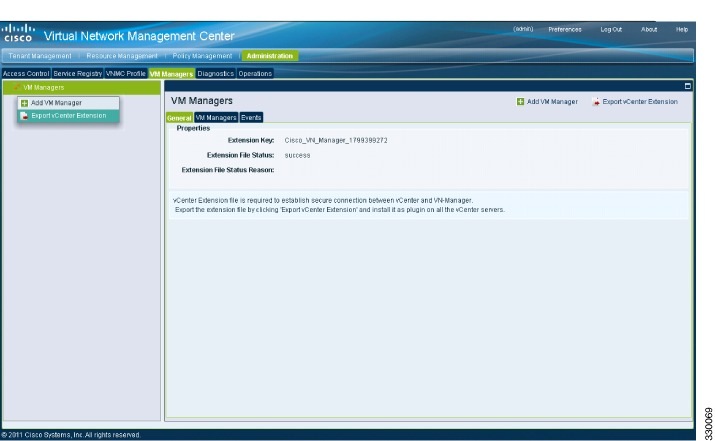Click the Cisco Systems copyright footer text
This screenshot has height=441, width=715.
[x=71, y=435]
